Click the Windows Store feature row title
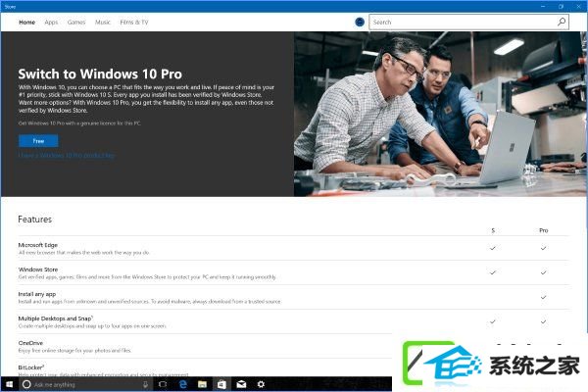The image size is (588, 392). (38, 269)
